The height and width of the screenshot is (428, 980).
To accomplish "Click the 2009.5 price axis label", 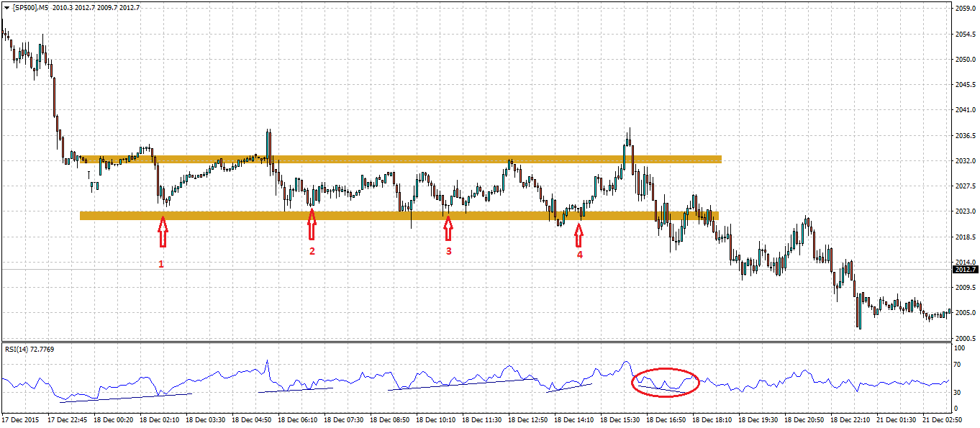I will 964,287.
